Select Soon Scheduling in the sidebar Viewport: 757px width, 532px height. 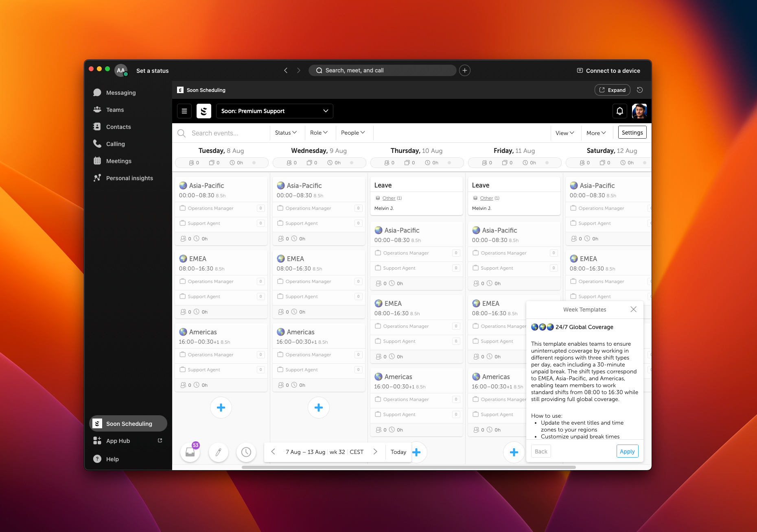128,424
